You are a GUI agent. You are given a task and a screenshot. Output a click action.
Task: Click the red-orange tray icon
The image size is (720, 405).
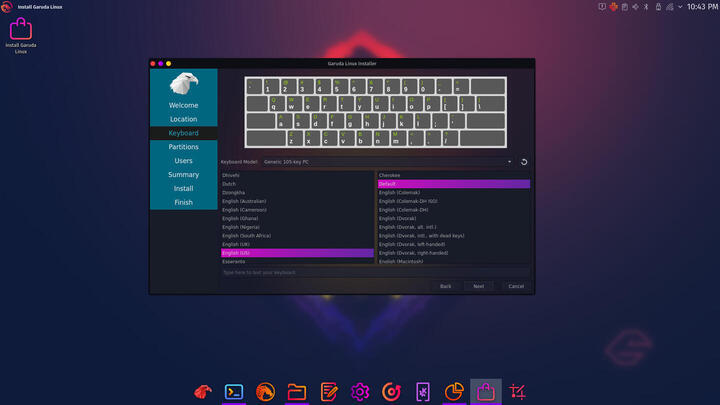tap(613, 7)
